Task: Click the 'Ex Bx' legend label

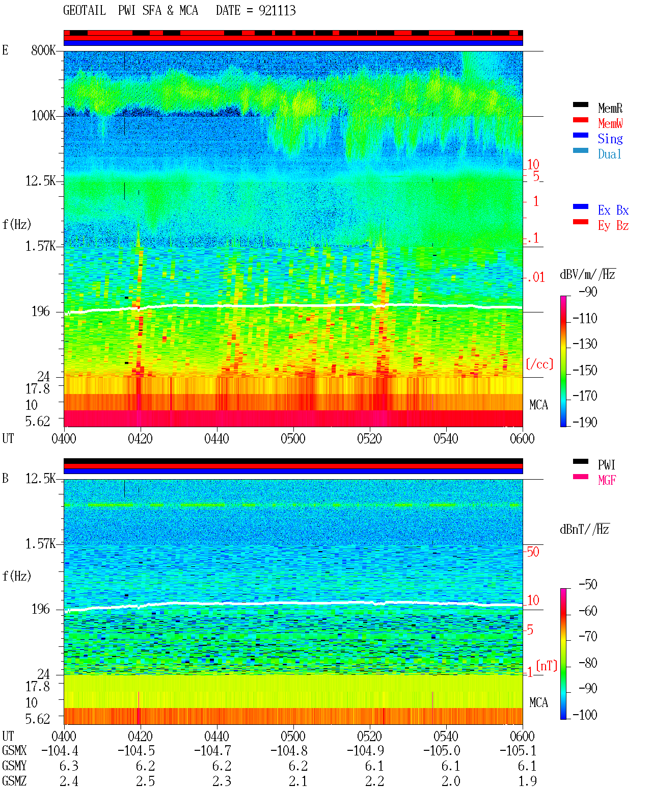Action: (x=613, y=210)
